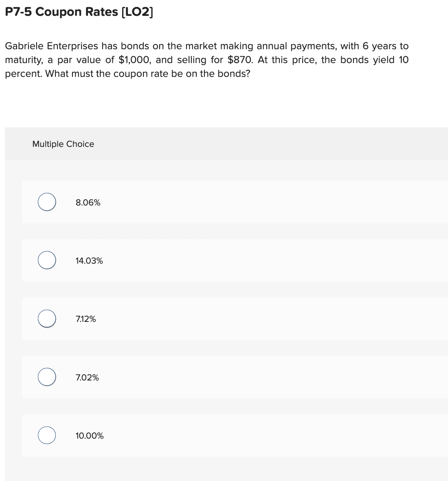This screenshot has width=448, height=481.
Task: Click the Multiple Choice section label
Action: (63, 144)
